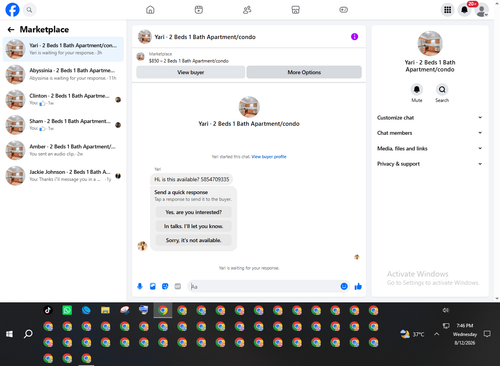The height and width of the screenshot is (366, 500).
Task: Focus the Aa message input field
Action: (x=263, y=286)
